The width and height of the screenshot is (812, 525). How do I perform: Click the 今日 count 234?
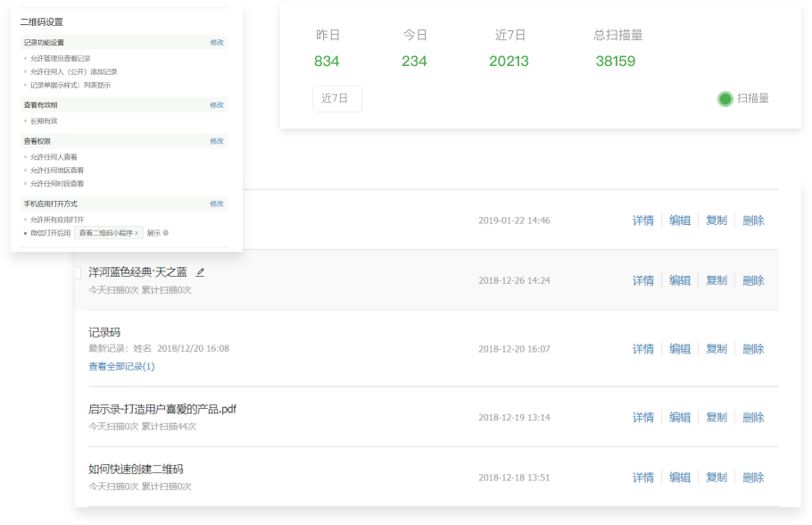(x=414, y=61)
